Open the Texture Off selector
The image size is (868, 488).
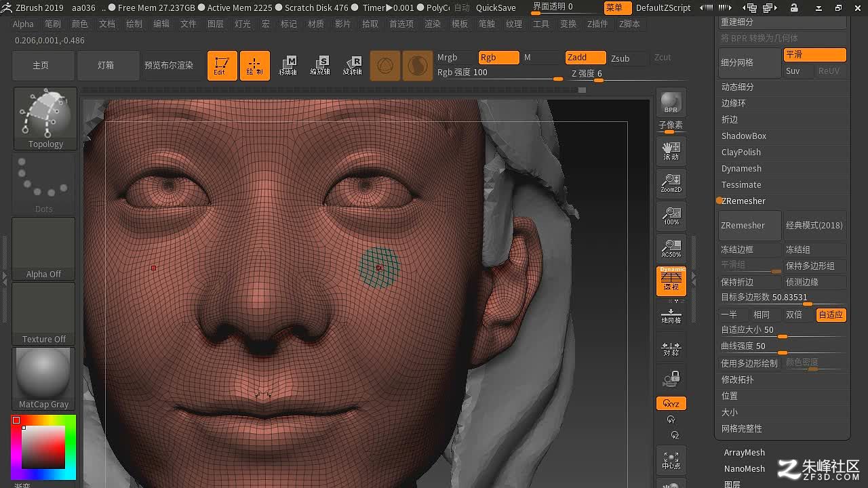[x=44, y=313]
